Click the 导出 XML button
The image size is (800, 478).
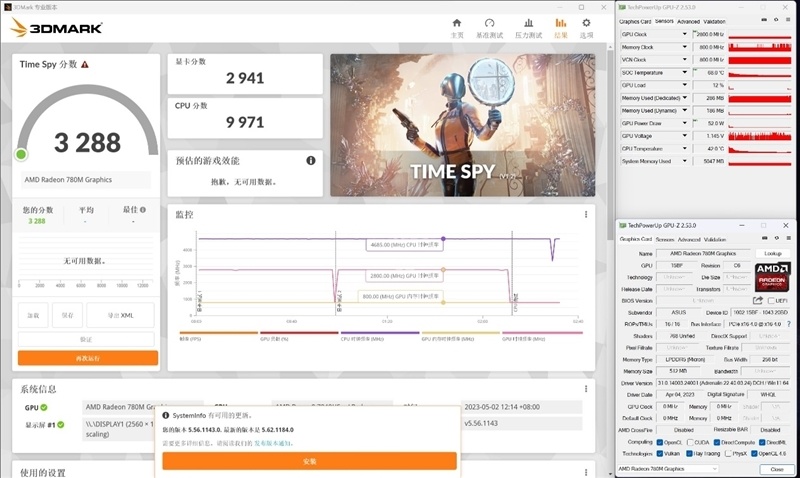[x=120, y=315]
